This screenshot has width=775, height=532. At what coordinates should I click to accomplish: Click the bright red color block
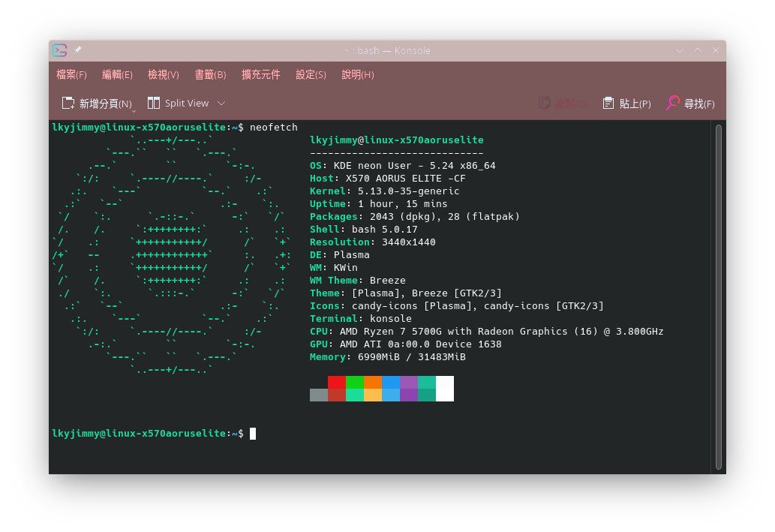(x=337, y=382)
